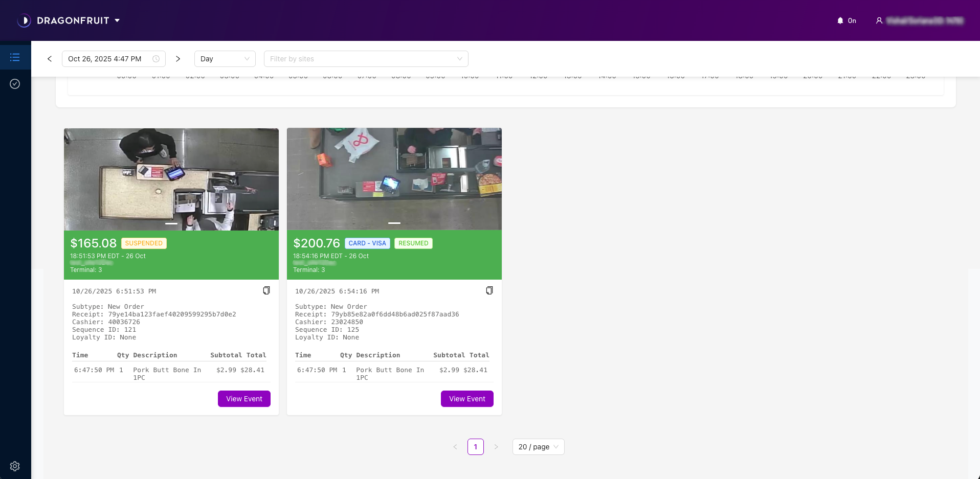Select page 1 in pagination
980x479 pixels.
tap(475, 447)
